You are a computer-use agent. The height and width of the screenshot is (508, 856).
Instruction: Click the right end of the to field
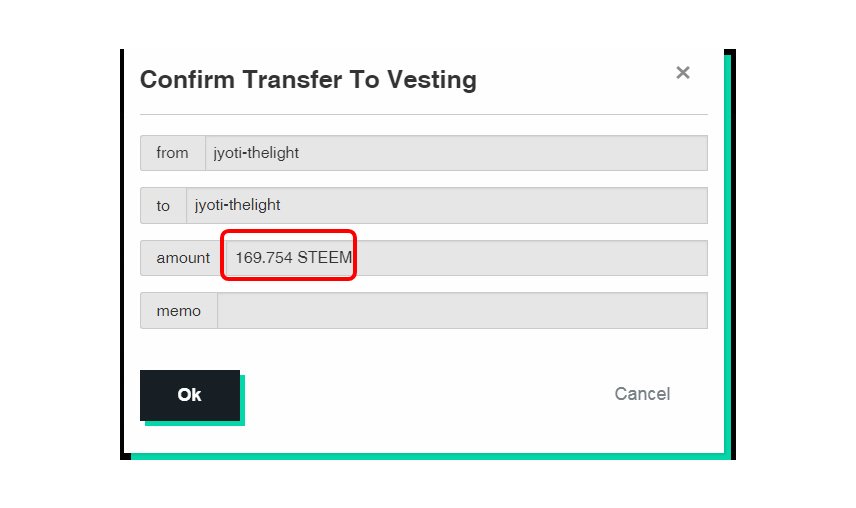point(690,205)
